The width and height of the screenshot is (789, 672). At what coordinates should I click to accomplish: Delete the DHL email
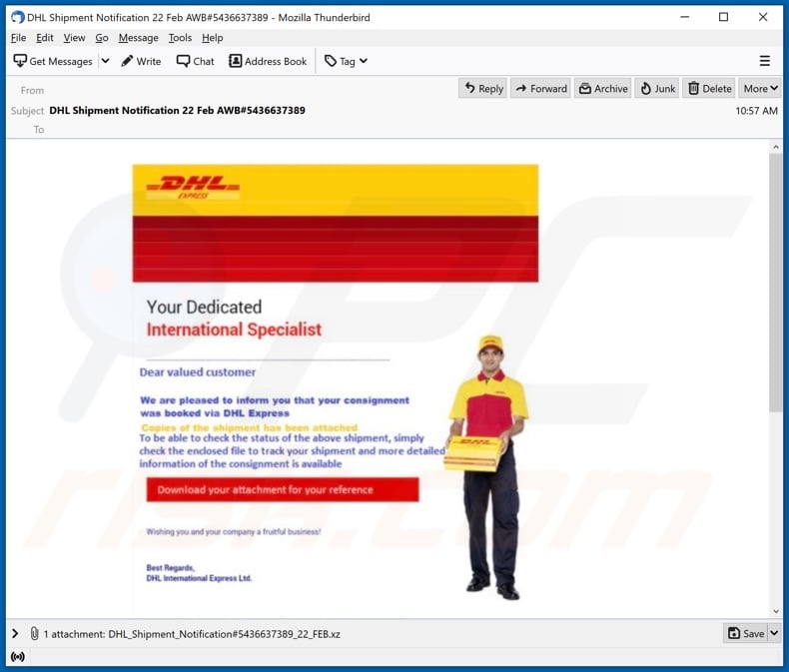[709, 89]
